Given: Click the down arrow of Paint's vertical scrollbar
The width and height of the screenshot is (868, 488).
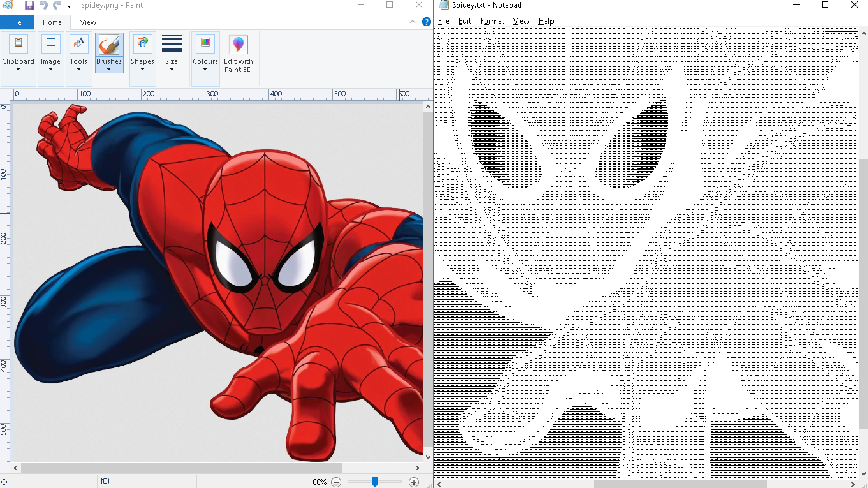Looking at the screenshot, I should click(x=428, y=458).
